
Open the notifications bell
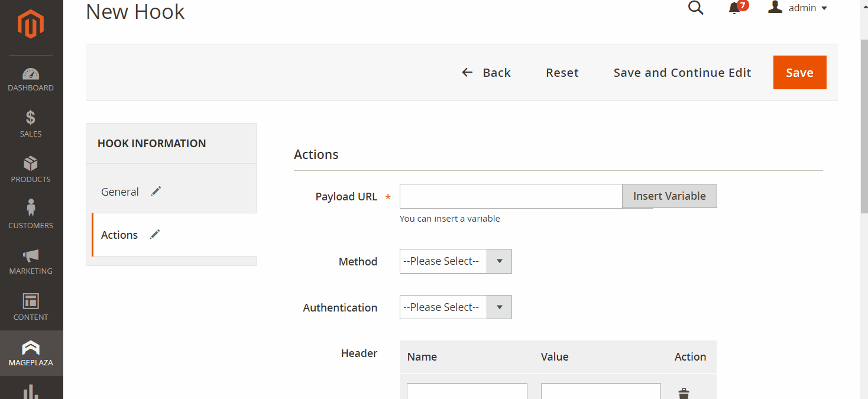click(x=734, y=8)
